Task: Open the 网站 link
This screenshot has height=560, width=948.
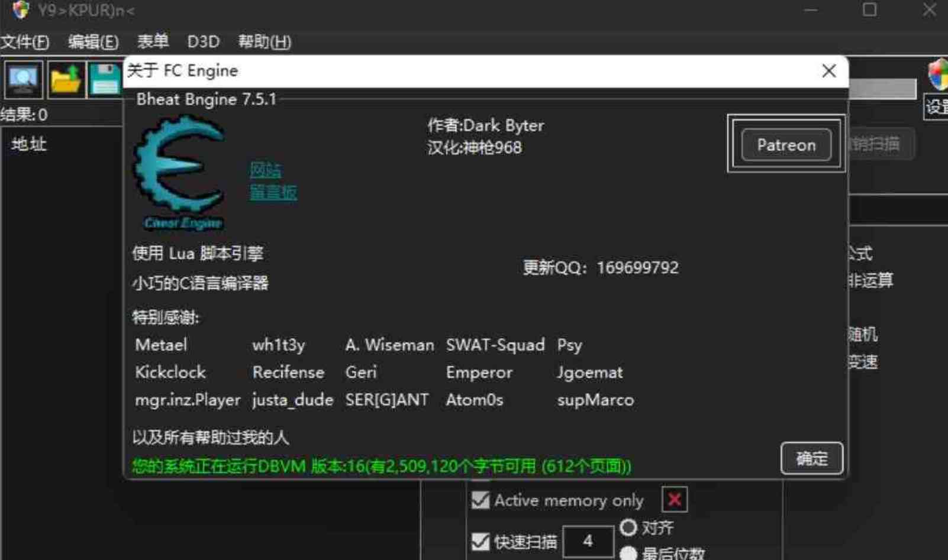Action: (265, 170)
